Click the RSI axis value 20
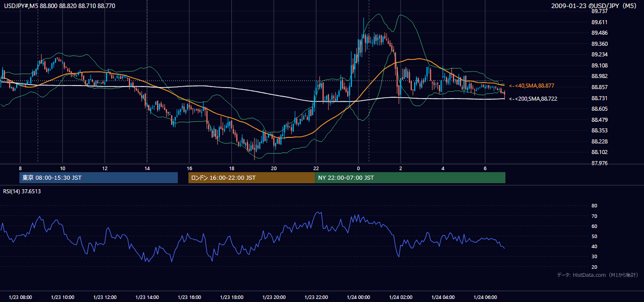 coord(594,267)
